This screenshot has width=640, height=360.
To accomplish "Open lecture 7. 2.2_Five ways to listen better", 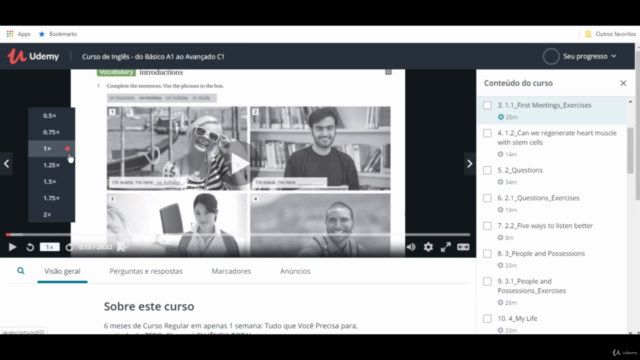I will [x=552, y=231].
